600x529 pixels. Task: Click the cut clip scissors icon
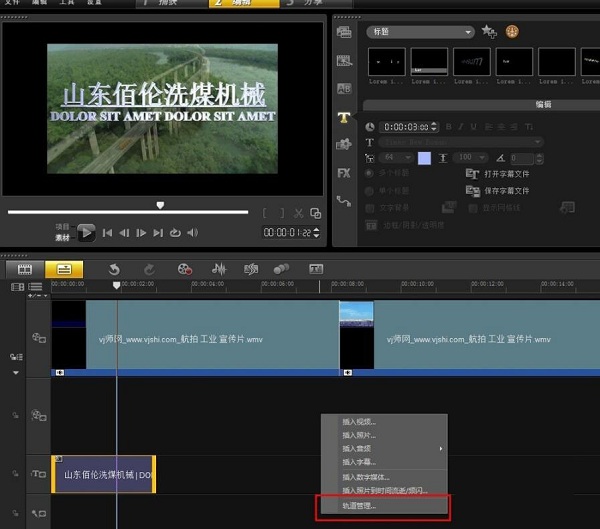(298, 213)
